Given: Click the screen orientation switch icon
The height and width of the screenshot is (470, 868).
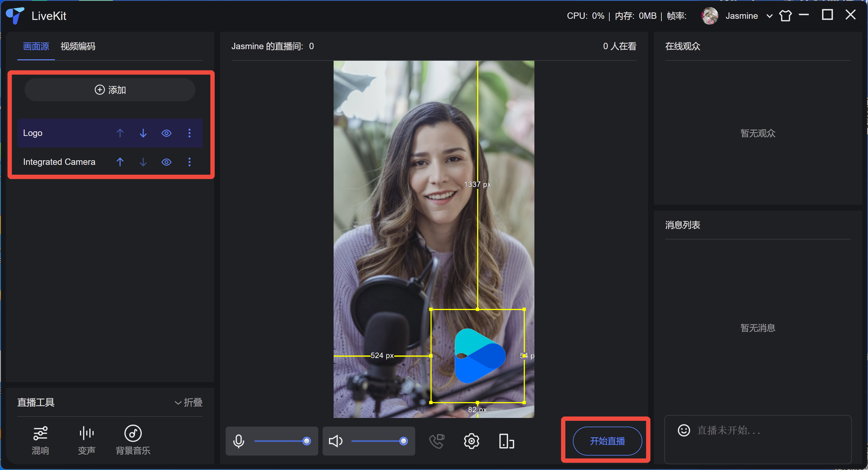Looking at the screenshot, I should click(506, 441).
